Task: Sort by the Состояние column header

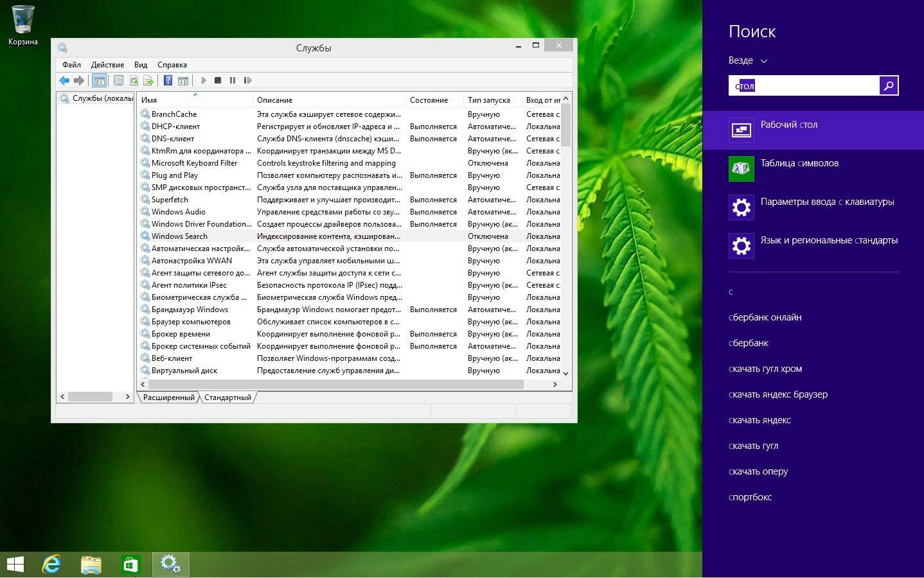Action: click(435, 100)
